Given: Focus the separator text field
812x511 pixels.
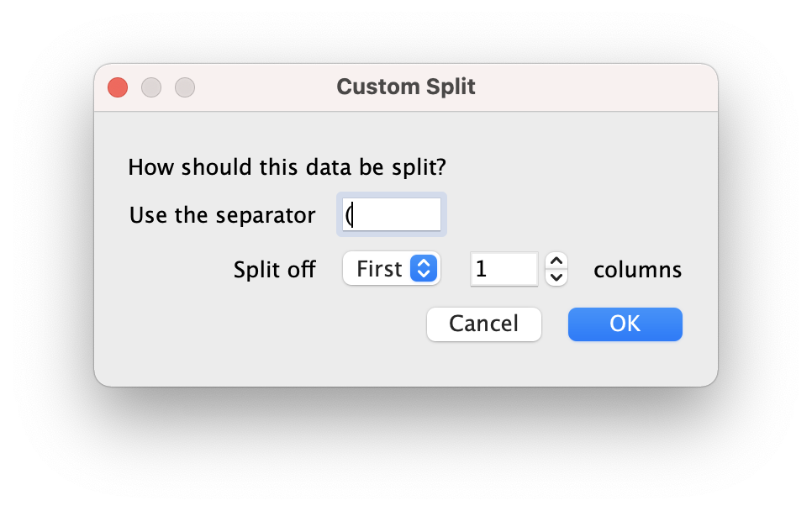Looking at the screenshot, I should [x=393, y=215].
